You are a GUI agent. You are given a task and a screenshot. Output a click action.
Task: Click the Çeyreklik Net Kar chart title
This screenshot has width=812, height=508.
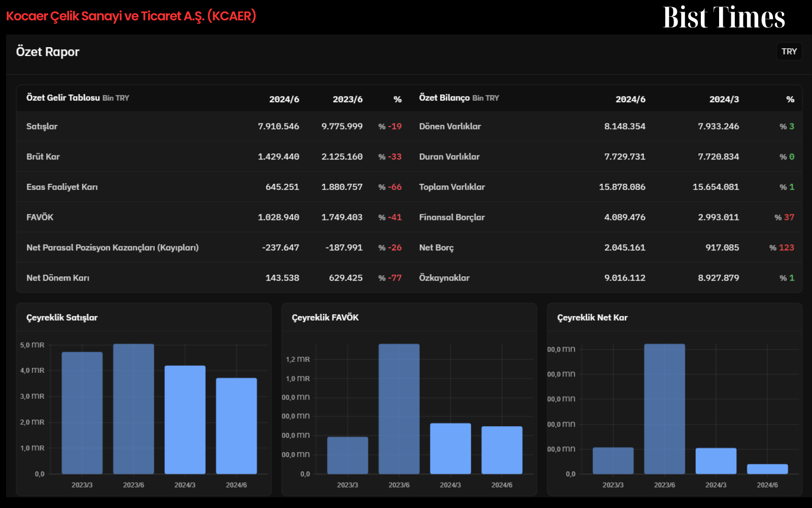(x=592, y=317)
